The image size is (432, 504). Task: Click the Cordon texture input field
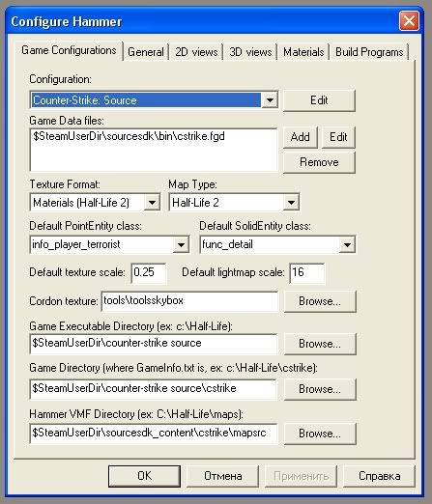tap(189, 301)
